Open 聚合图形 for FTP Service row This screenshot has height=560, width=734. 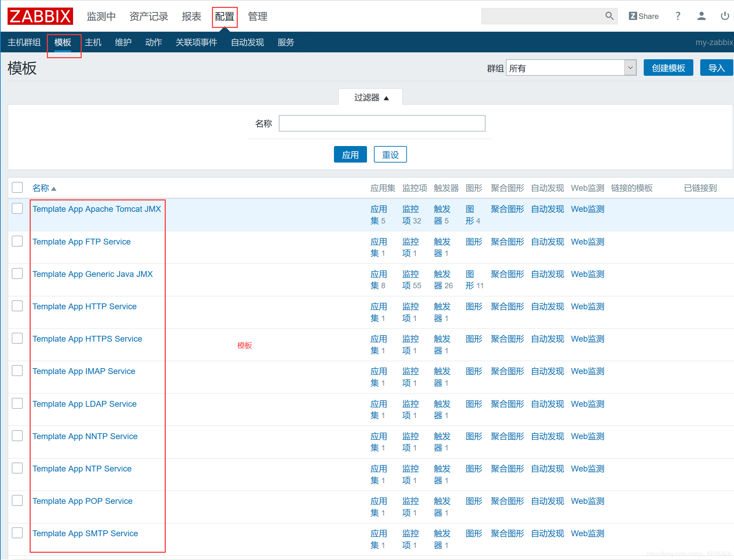507,242
